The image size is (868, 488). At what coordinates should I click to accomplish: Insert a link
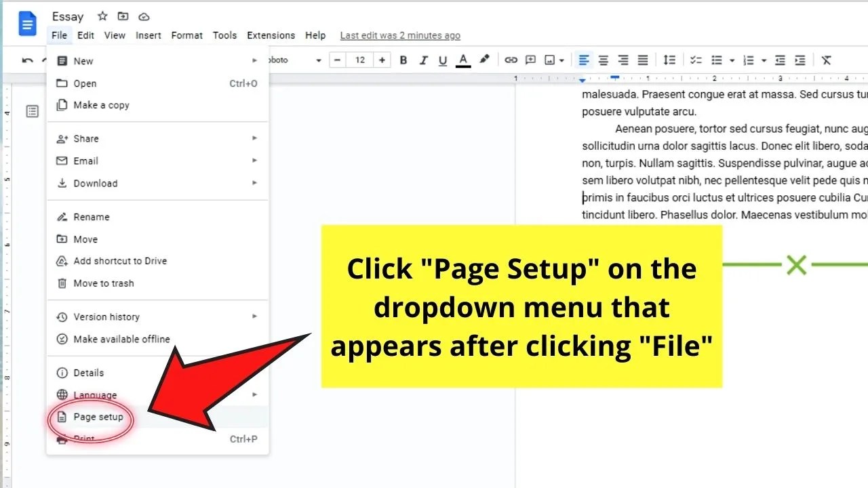point(511,60)
